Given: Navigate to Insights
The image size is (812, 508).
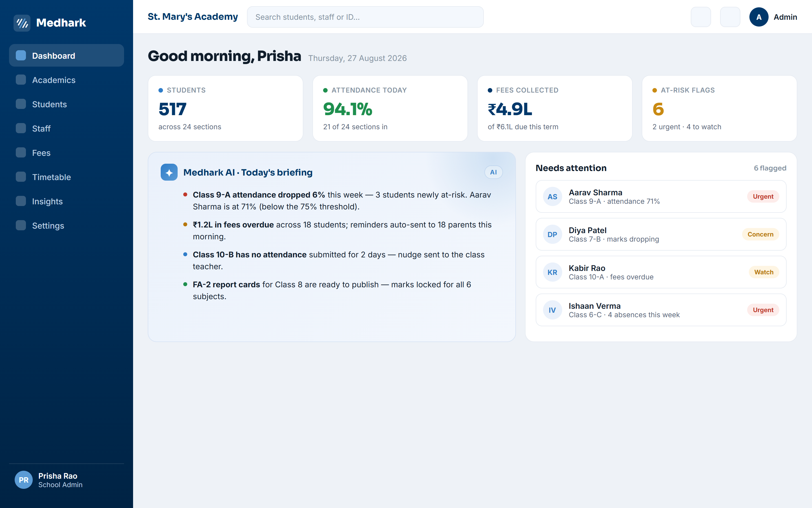Looking at the screenshot, I should point(67,201).
